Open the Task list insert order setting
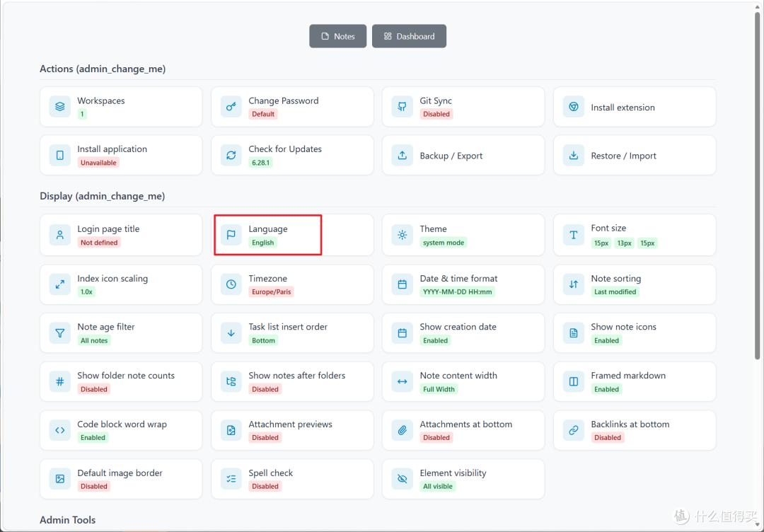Image resolution: width=764 pixels, height=532 pixels. click(x=292, y=333)
